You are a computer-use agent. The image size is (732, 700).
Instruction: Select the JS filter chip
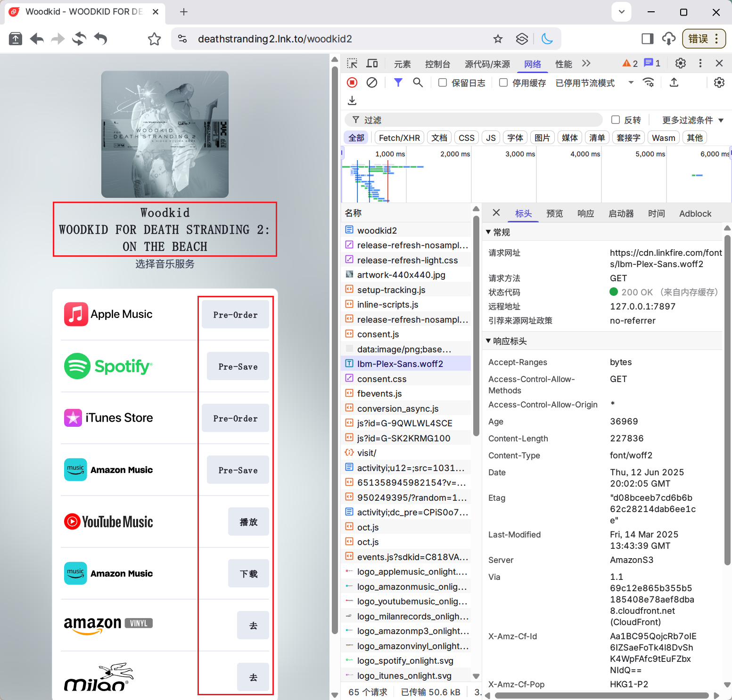point(491,138)
